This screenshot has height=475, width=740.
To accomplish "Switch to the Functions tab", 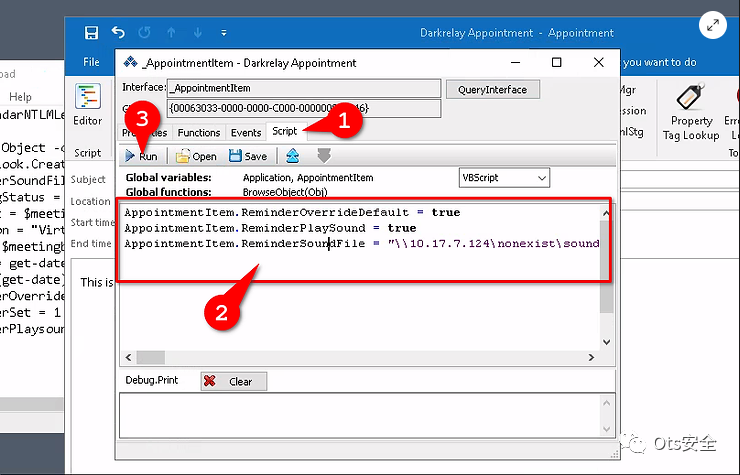I will (x=199, y=133).
